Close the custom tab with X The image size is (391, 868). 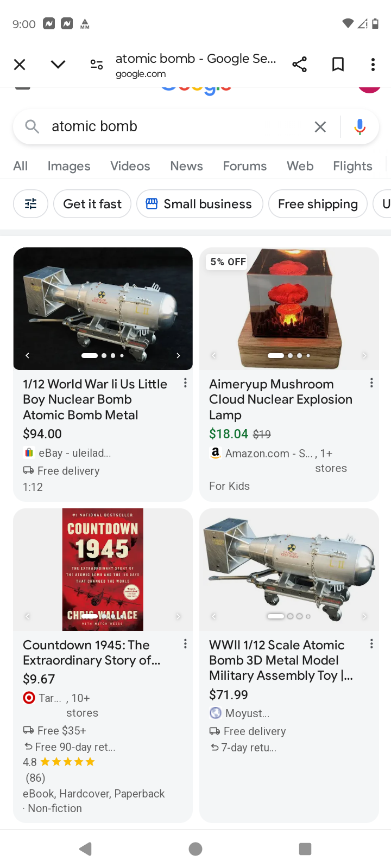20,65
